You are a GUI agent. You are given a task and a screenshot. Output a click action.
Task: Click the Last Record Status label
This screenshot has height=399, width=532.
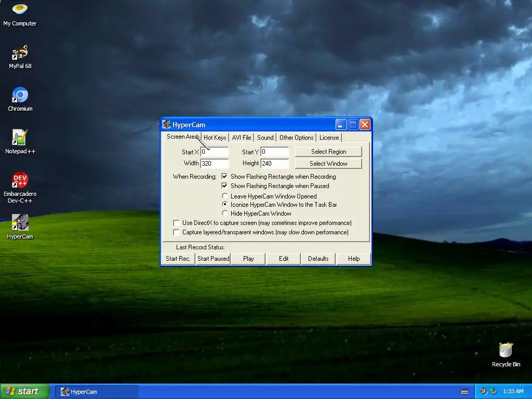coord(200,247)
